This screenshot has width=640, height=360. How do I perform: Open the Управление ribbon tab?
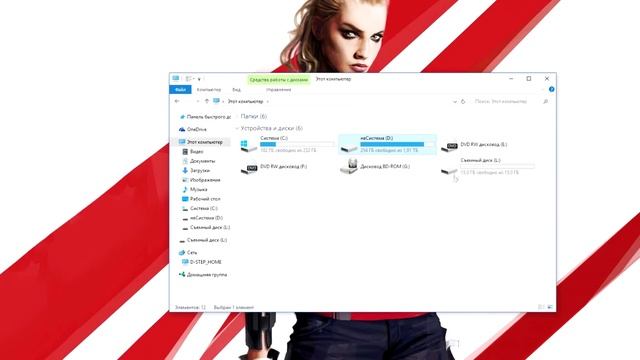coord(278,89)
